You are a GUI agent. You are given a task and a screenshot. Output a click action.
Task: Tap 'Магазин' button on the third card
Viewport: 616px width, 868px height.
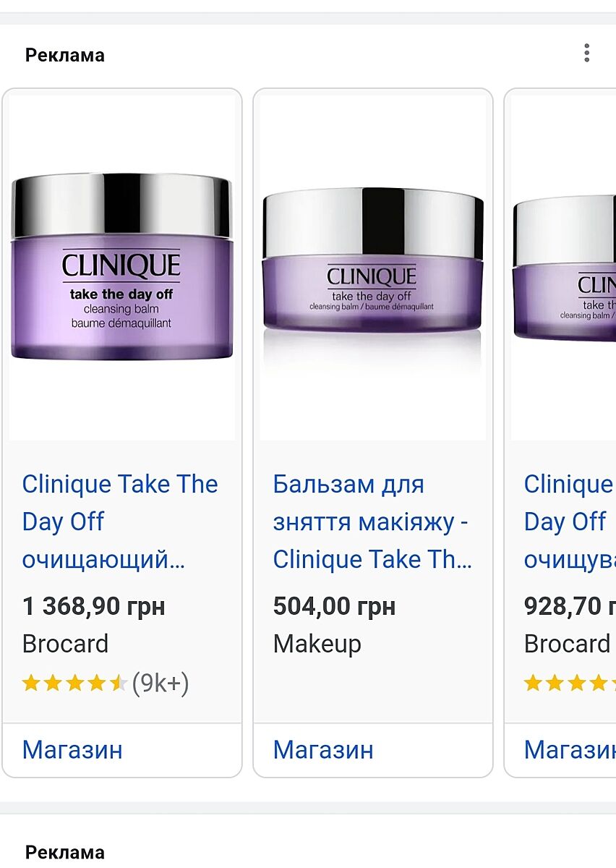click(570, 749)
